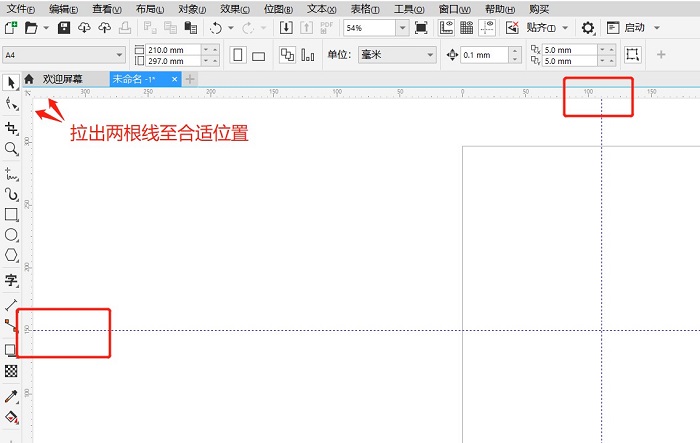Screen dimensions: 700x443
Task: Click the Paste clipboard icon
Action: [x=191, y=28]
